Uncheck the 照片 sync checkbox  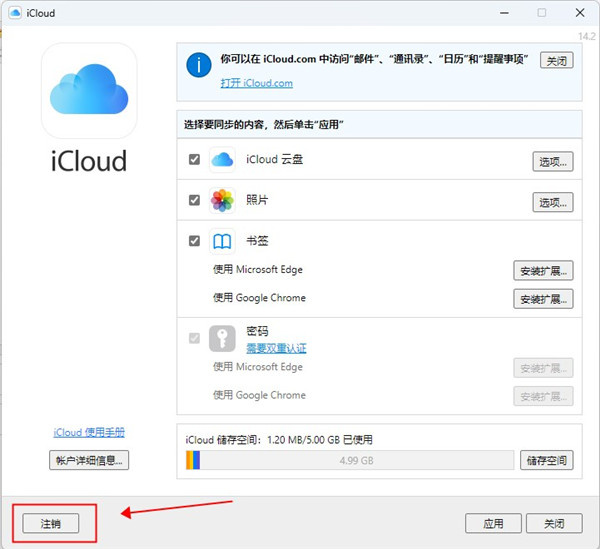[x=194, y=200]
